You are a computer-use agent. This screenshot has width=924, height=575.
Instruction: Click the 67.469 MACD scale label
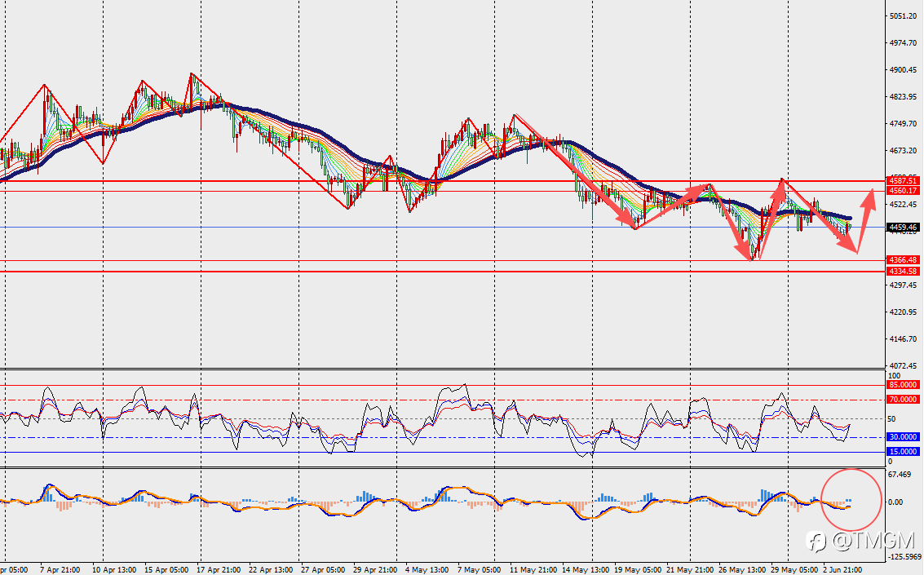[x=900, y=474]
